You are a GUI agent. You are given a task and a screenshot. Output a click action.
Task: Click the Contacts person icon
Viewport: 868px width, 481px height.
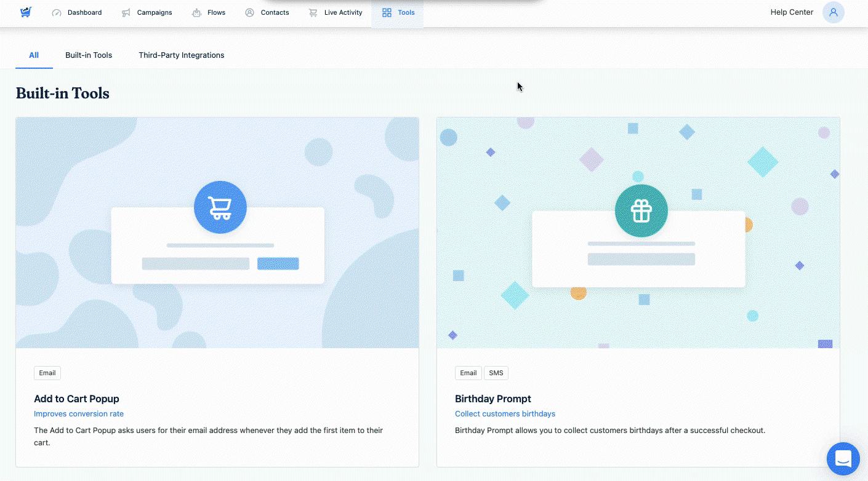click(249, 12)
